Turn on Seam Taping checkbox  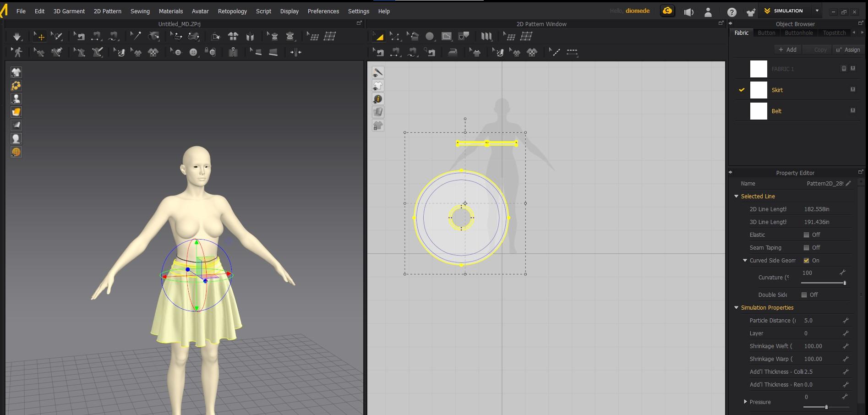click(806, 248)
